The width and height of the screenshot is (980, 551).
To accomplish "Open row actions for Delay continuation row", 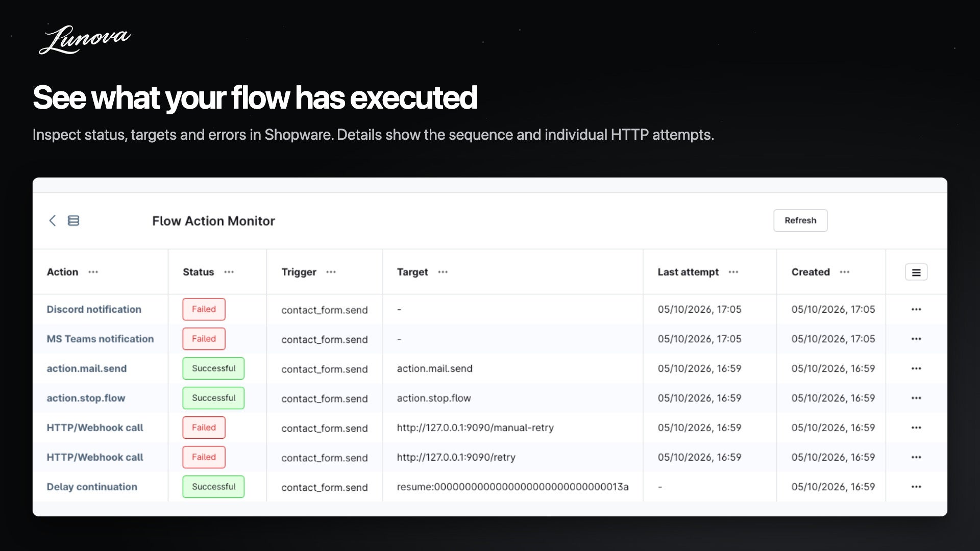I will click(916, 487).
